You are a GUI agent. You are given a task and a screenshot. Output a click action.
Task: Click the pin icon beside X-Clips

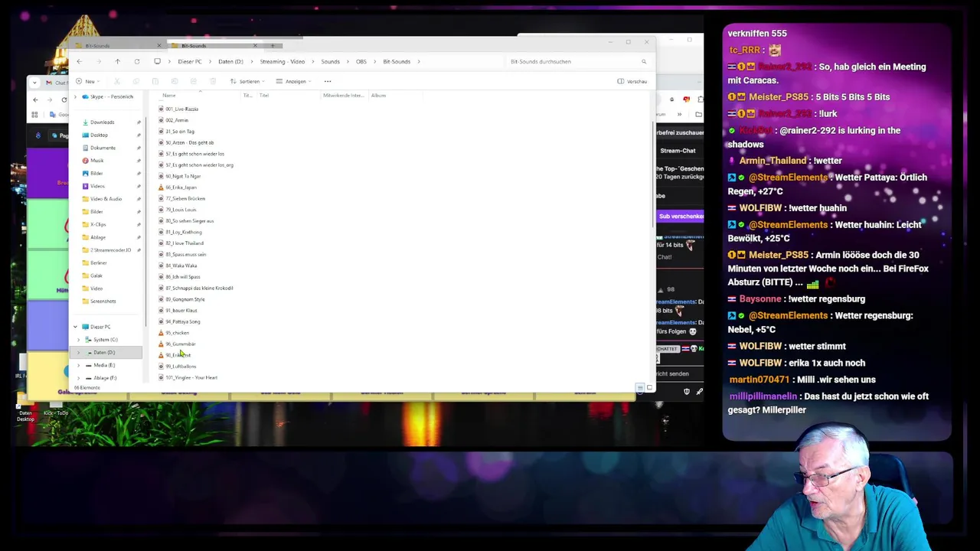(x=139, y=224)
